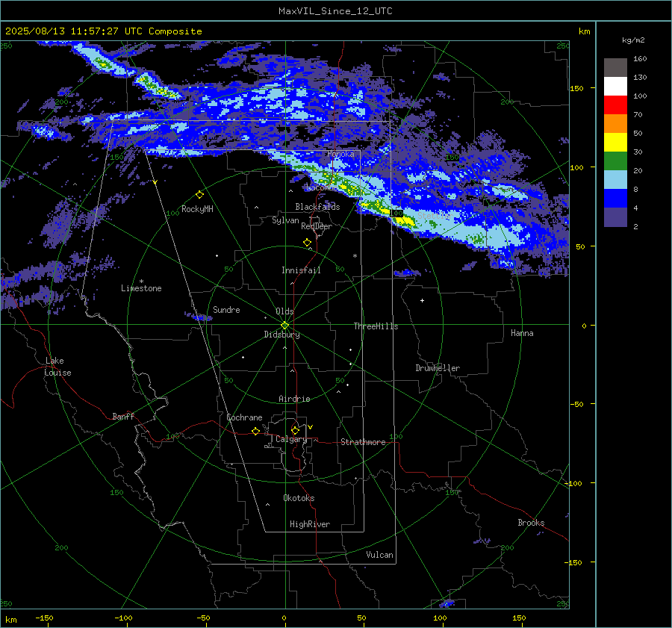Select the gray 160 kg/m2 legend swatch

[615, 68]
